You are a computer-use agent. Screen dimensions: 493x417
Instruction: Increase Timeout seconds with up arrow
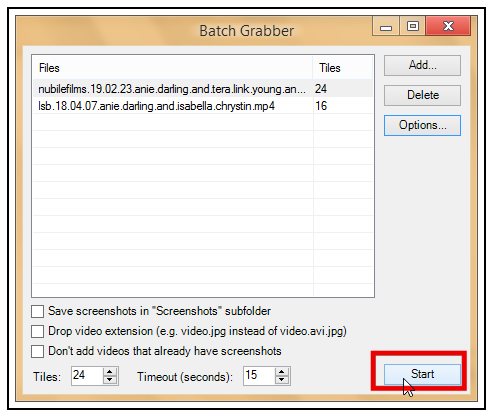point(282,371)
